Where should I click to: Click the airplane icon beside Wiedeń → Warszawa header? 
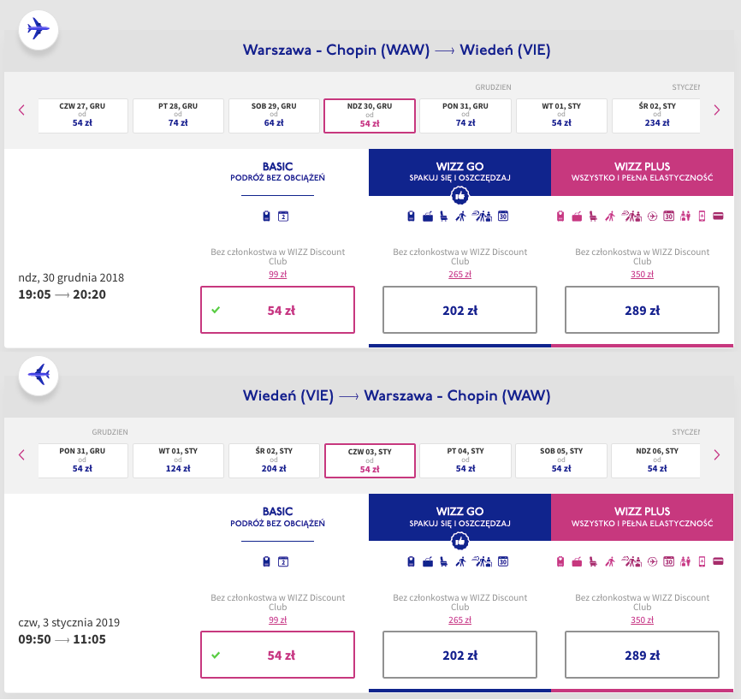39,376
